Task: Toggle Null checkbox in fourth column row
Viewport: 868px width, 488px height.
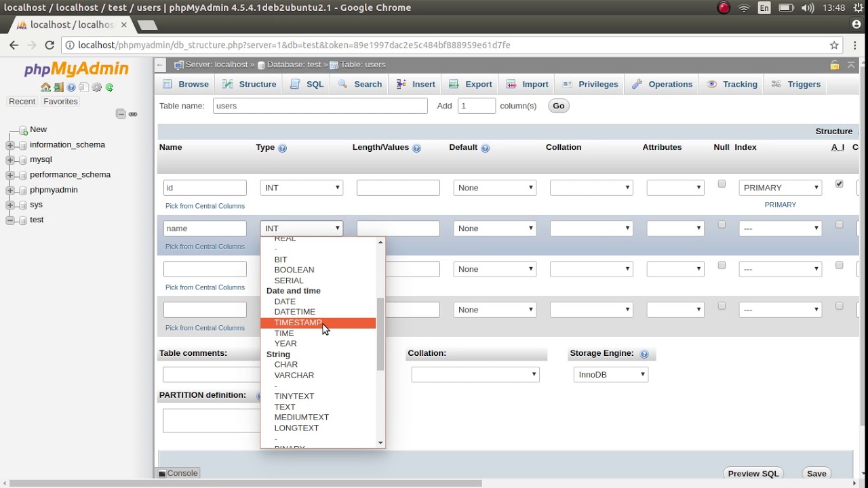Action: pyautogui.click(x=722, y=306)
